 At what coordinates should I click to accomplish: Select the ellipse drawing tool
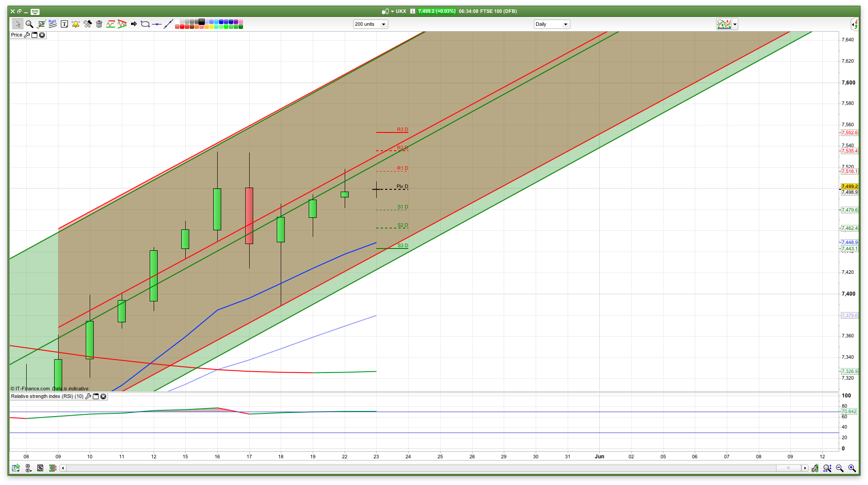pyautogui.click(x=145, y=24)
